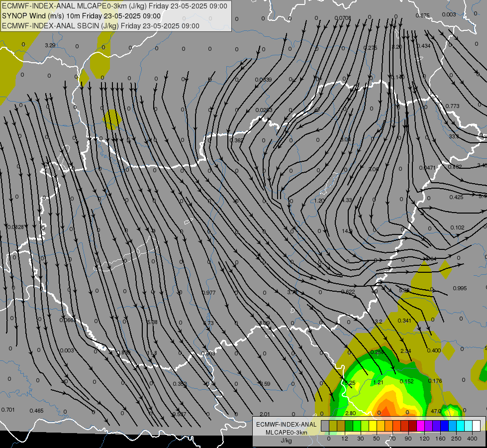Screen dimensions: 487x448
Task: Click the map value 0.258
Action: (378, 352)
